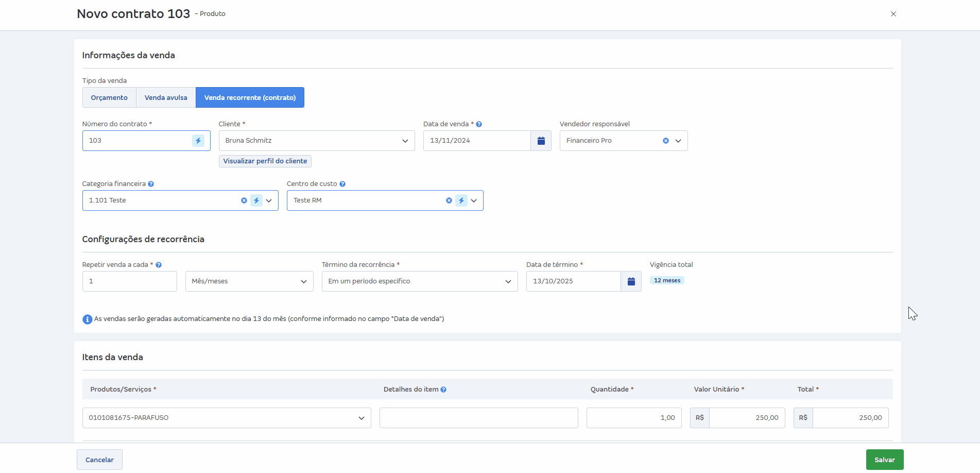The image size is (980, 473).
Task: Click the lightning suggestion icon in Centro de custo
Action: coord(461,200)
